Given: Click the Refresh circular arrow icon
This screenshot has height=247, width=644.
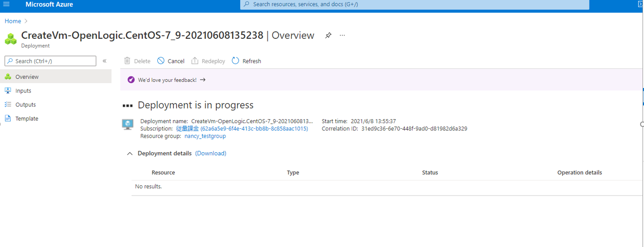Looking at the screenshot, I should [235, 61].
